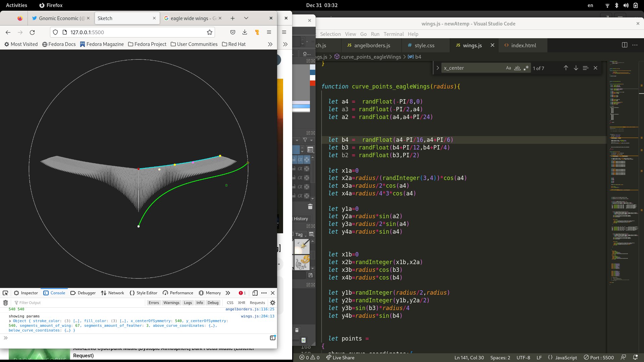This screenshot has width=644, height=362.
Task: List all Firefox tabs dropdown
Action: pos(246,18)
